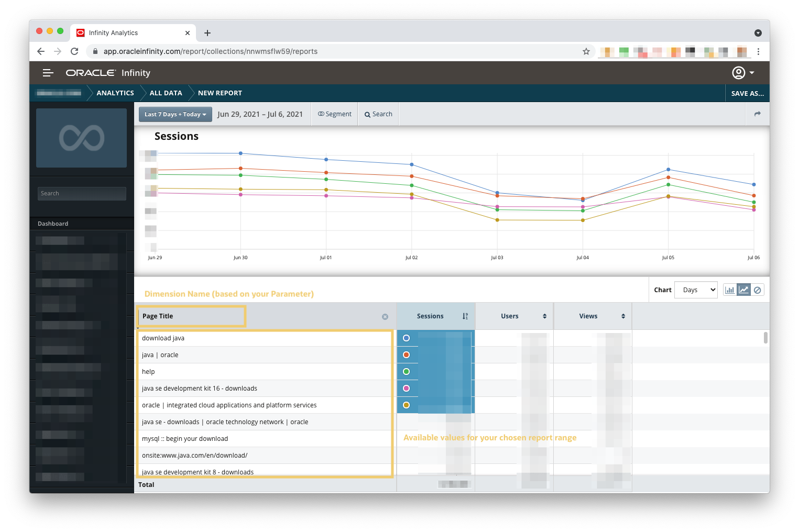Image resolution: width=799 pixels, height=532 pixels.
Task: Go back in browser history
Action: tap(41, 51)
